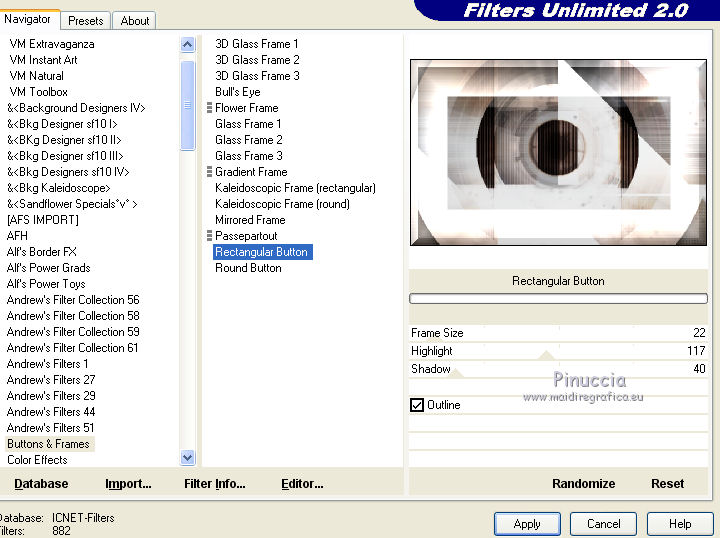
Task: Select Kaleidoscopic Frame (round) filter
Action: [282, 204]
